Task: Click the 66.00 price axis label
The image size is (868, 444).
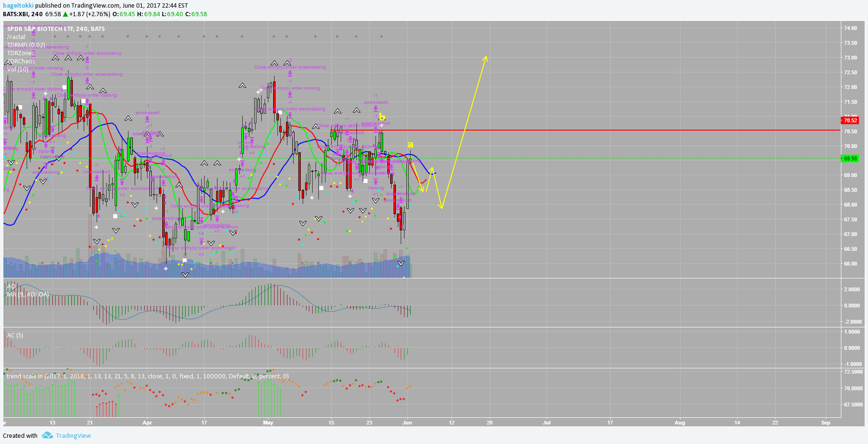Action: [850, 264]
